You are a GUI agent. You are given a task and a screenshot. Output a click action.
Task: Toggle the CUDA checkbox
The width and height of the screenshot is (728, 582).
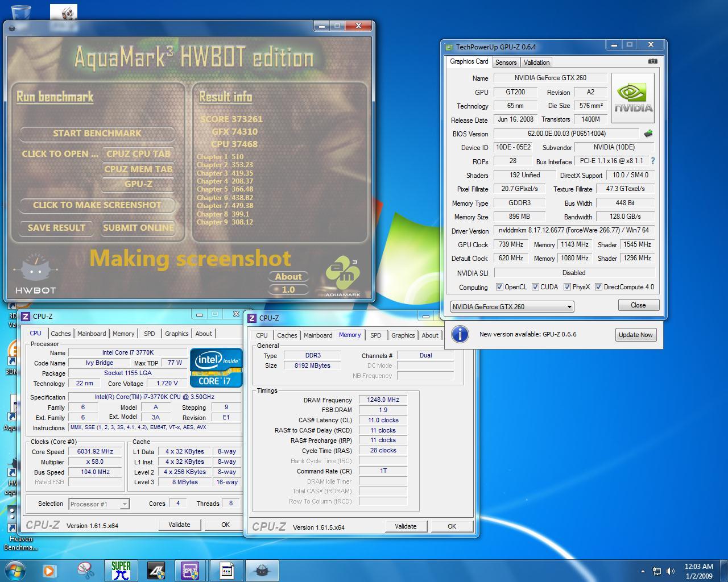(x=535, y=287)
